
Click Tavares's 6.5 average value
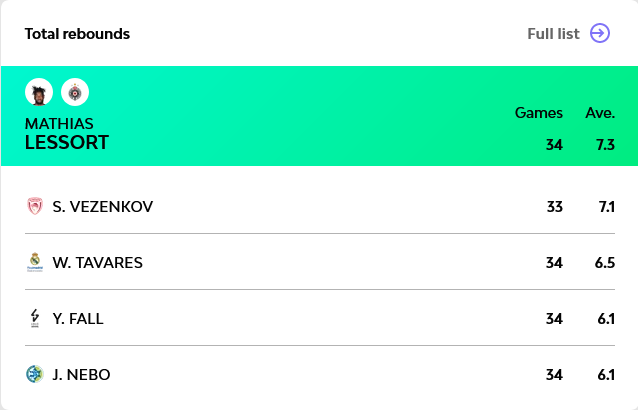pos(604,262)
